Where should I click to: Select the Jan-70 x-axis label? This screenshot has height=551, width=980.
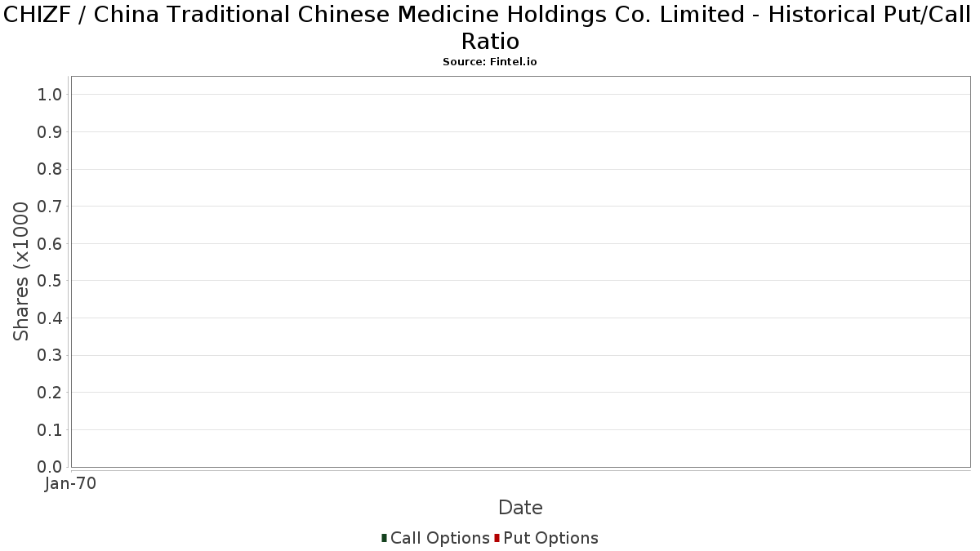[x=71, y=484]
